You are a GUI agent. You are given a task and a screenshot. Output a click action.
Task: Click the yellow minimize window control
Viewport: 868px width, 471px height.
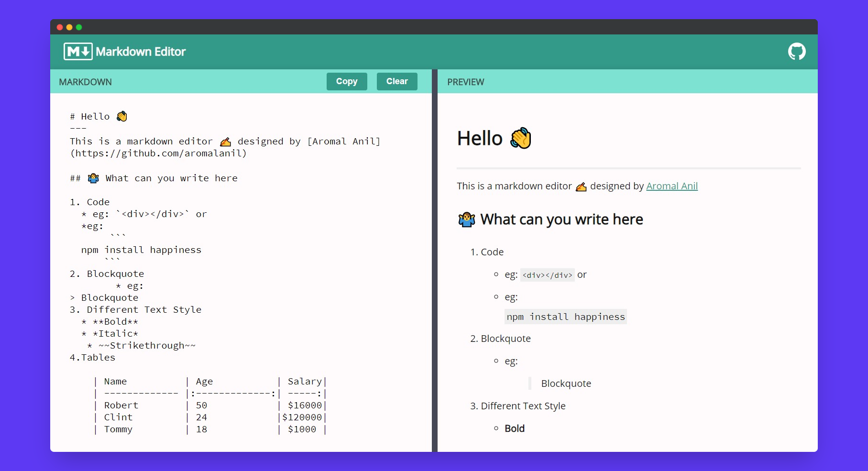69,27
